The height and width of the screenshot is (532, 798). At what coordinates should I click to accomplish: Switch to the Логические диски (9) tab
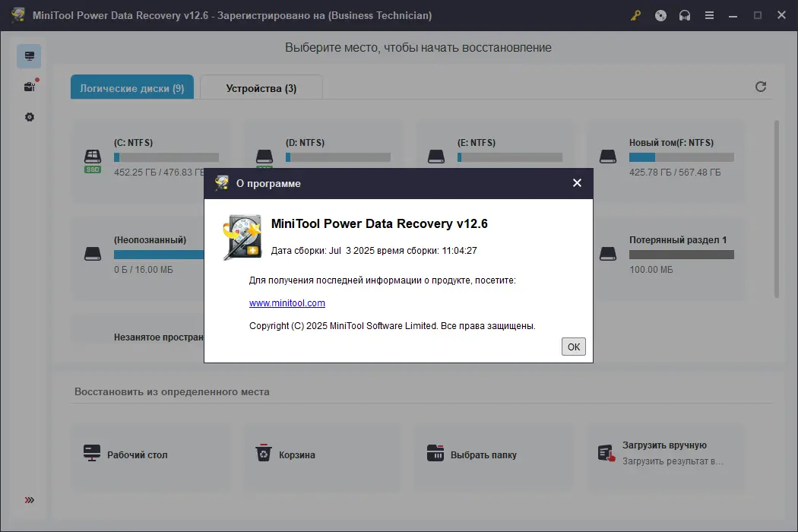click(x=132, y=87)
